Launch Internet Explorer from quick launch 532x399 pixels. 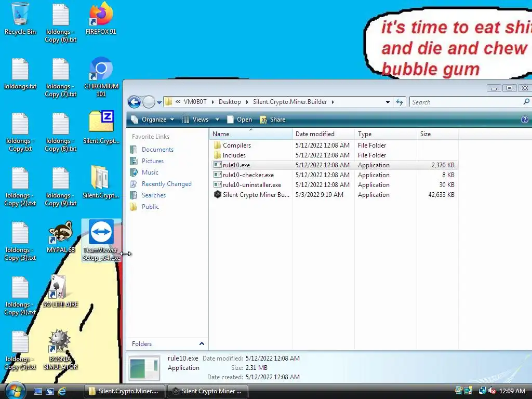[x=61, y=391]
